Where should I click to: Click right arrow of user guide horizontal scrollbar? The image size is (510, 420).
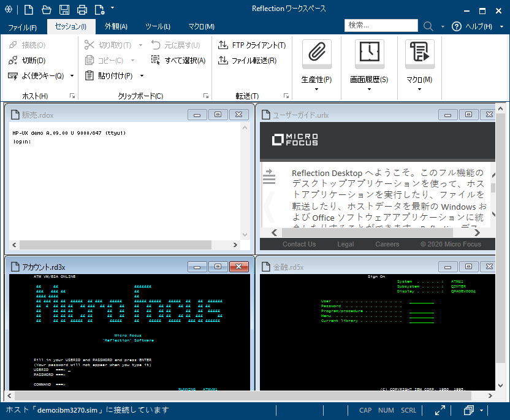click(477, 232)
